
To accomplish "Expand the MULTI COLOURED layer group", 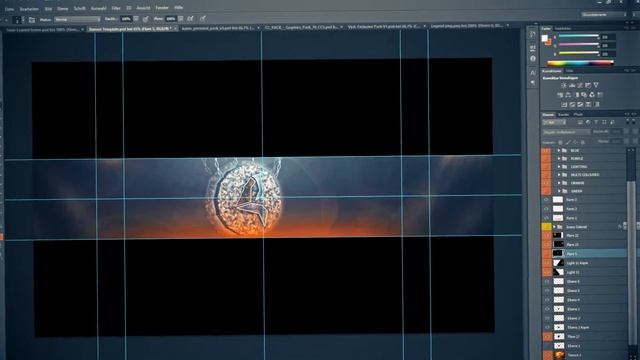I will [558, 175].
